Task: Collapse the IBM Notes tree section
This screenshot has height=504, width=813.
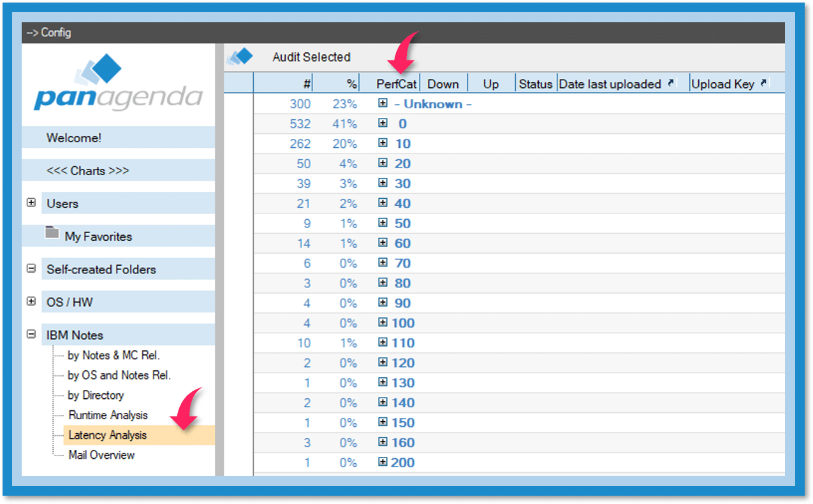Action: [x=31, y=335]
